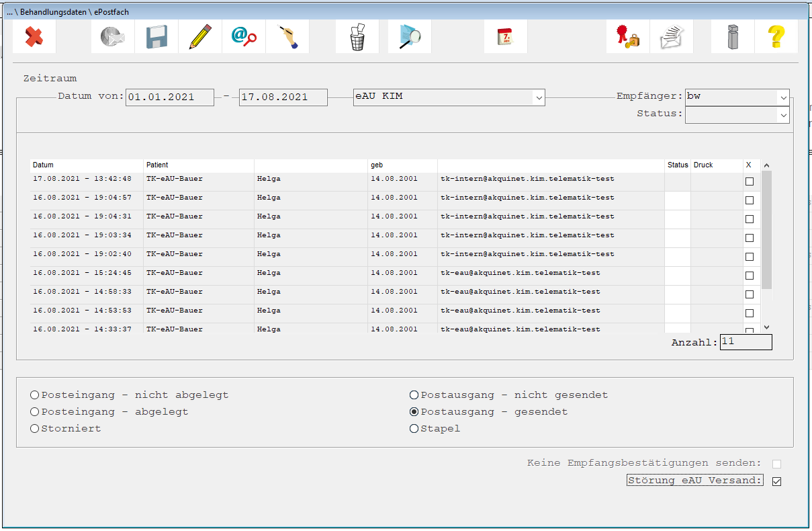Open the @ address search icon
This screenshot has height=531, width=812.
[x=244, y=36]
